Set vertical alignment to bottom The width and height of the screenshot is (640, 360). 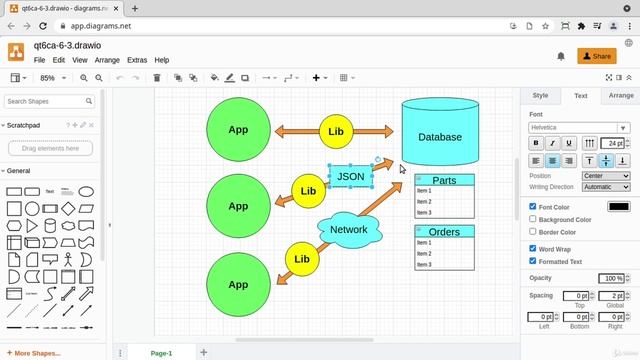point(622,161)
